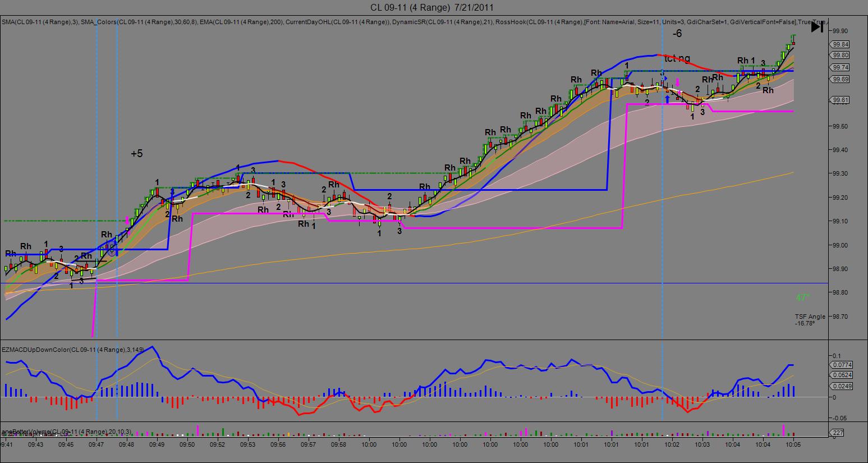Click the 99.74 price marker
This screenshot has width=868, height=463.
tap(841, 67)
